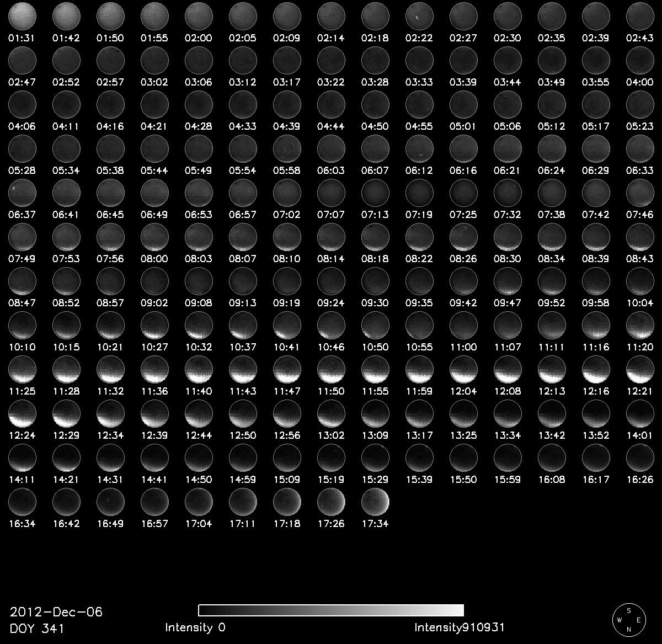662x644 pixels.
Task: Select the disk image above 15:29
Action: [375, 457]
